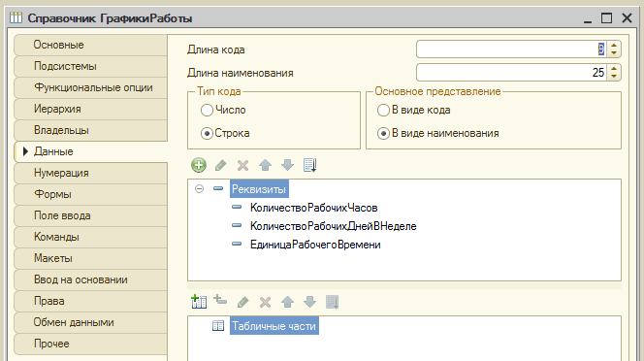This screenshot has height=361, width=644.
Task: Delete attribute using the upper red X icon
Action: coord(242,165)
